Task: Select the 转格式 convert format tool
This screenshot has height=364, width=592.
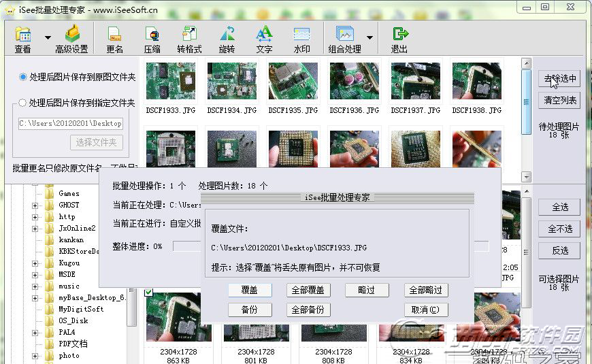Action: [189, 39]
